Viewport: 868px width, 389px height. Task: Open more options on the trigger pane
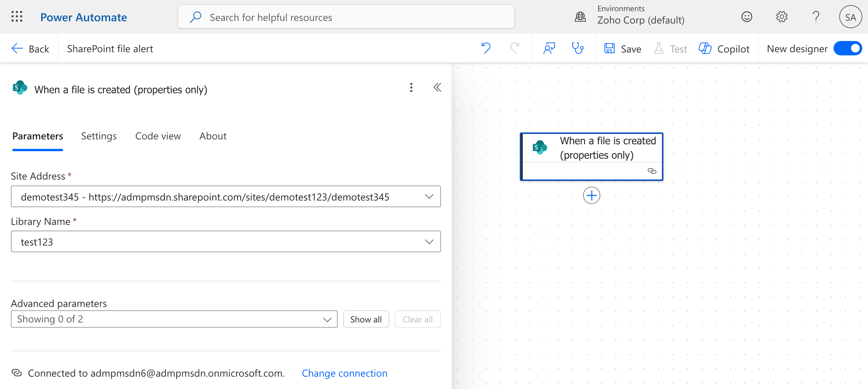point(411,87)
